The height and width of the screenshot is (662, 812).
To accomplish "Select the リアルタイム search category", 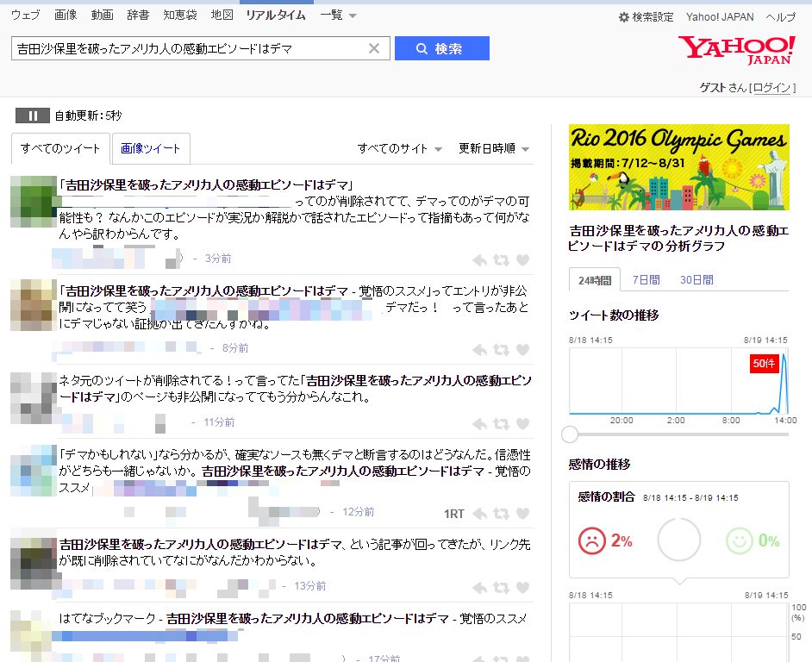I will tap(276, 15).
